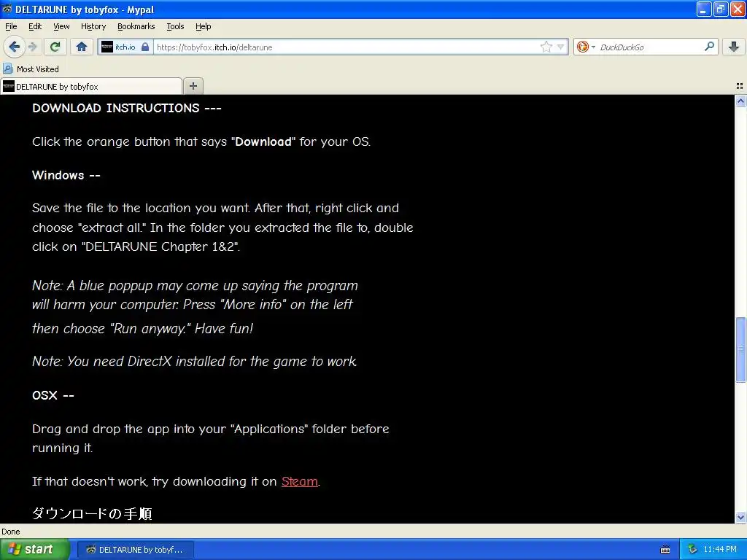Open the View menu
Image resolution: width=747 pixels, height=560 pixels.
pos(61,26)
